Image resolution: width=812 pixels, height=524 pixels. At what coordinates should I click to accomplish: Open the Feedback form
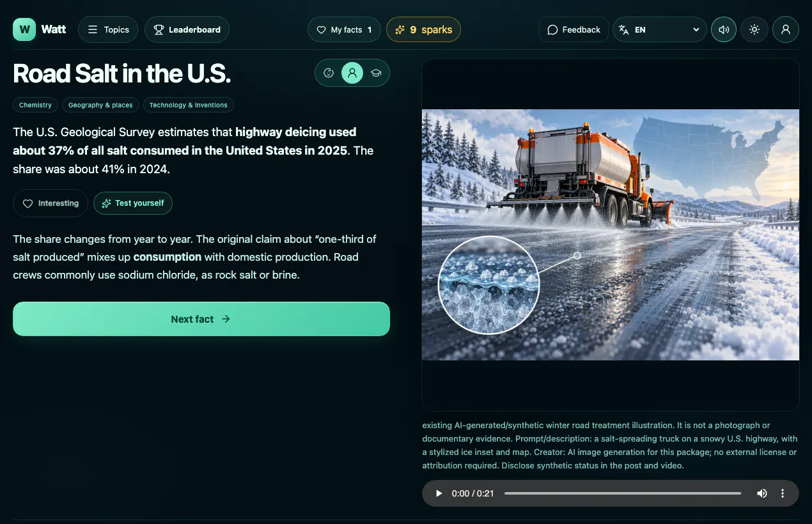click(574, 29)
